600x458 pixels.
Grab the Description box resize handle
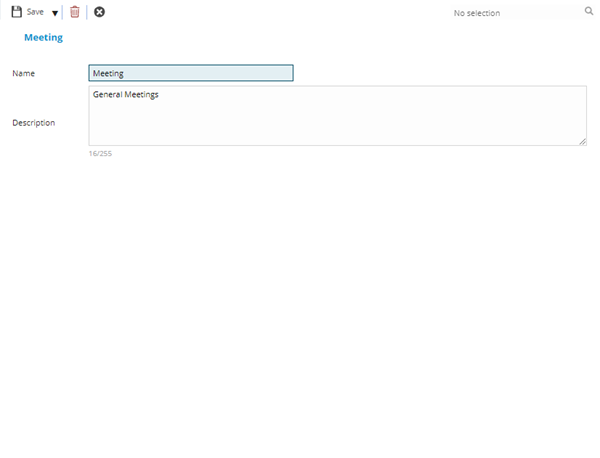[x=583, y=142]
